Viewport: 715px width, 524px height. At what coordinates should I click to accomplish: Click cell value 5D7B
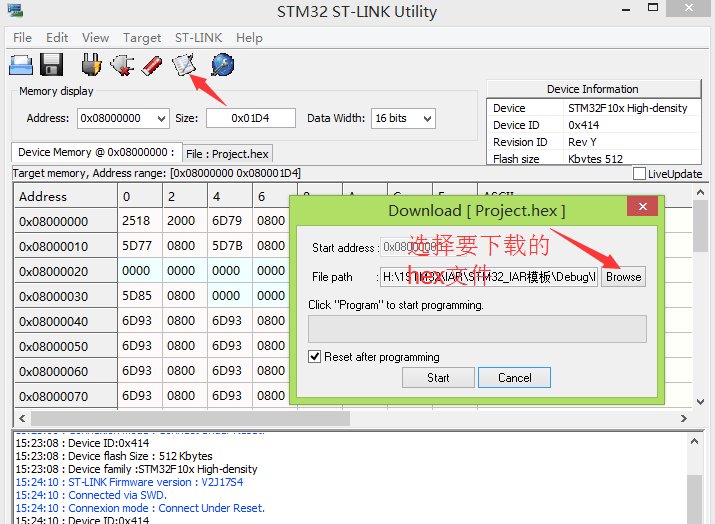click(227, 246)
